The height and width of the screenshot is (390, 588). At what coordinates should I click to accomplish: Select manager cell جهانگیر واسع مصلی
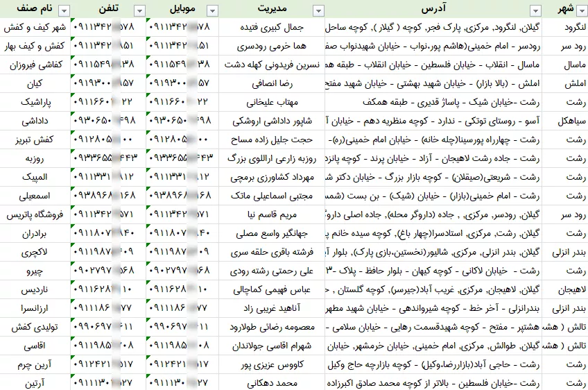coord(272,233)
